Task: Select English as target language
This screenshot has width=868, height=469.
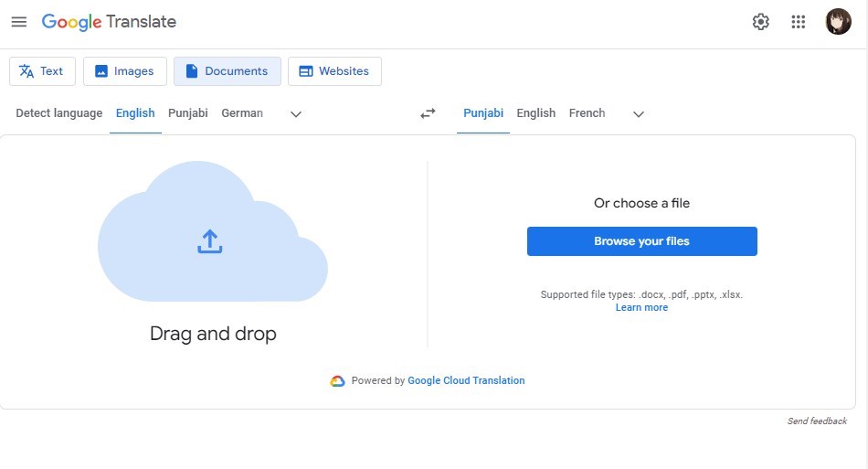Action: point(535,113)
